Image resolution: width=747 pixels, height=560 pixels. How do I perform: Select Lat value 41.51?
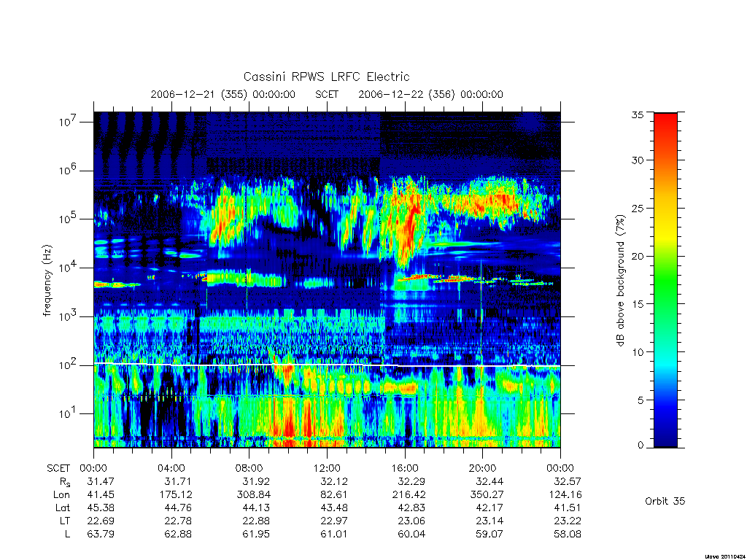tap(568, 508)
